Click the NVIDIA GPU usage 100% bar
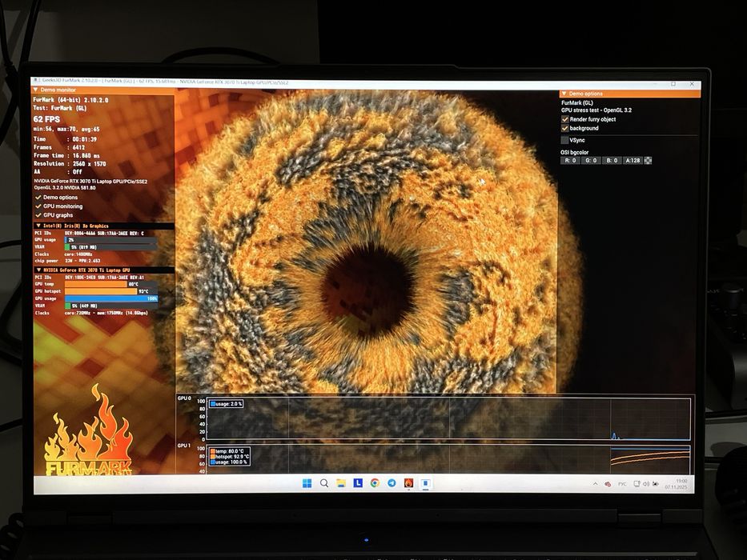747x560 pixels. pyautogui.click(x=111, y=298)
